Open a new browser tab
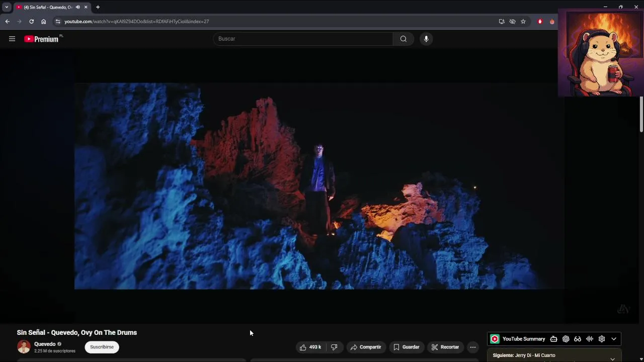The width and height of the screenshot is (644, 362). tap(98, 7)
